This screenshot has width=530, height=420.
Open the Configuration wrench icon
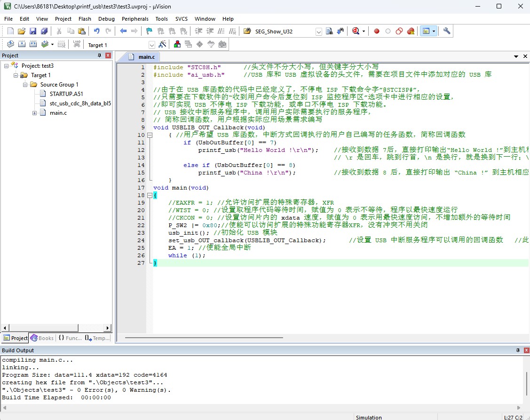447,32
